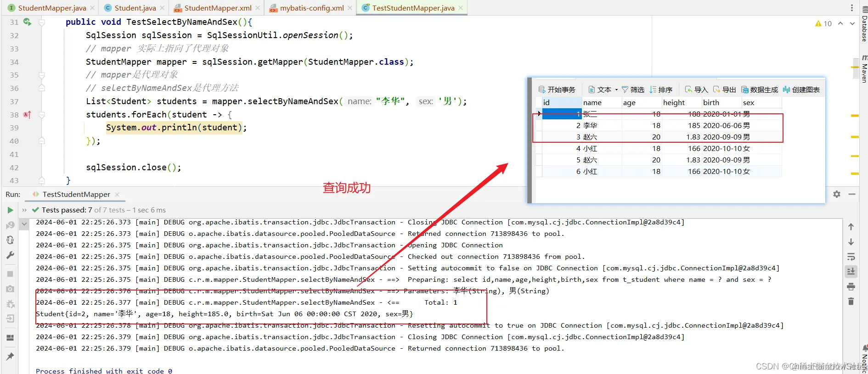
Task: Select name cell 小红 in row 4
Action: (x=602, y=148)
